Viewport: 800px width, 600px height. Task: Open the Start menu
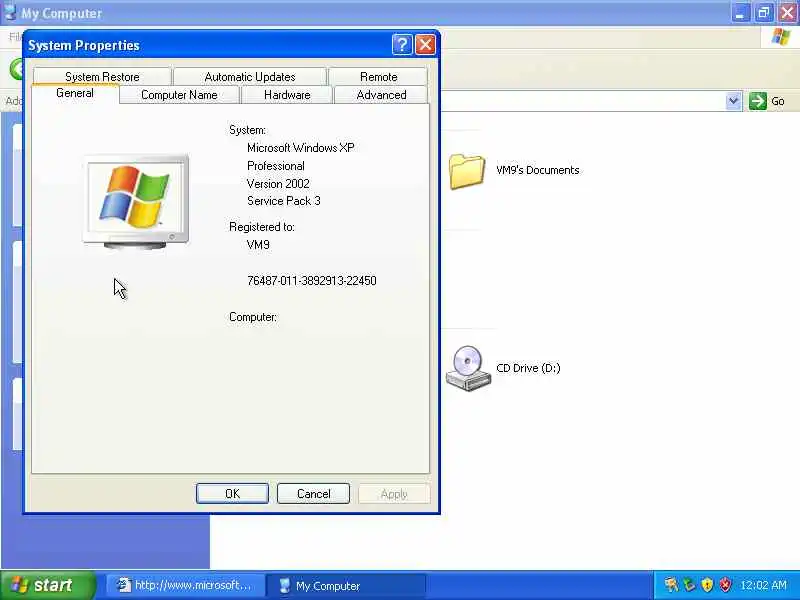coord(48,585)
